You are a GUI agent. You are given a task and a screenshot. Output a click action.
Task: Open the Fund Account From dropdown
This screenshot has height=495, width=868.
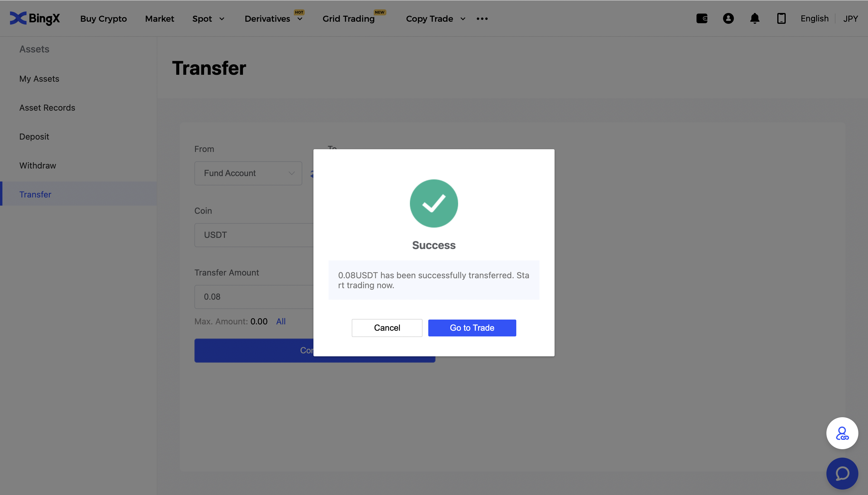point(248,173)
